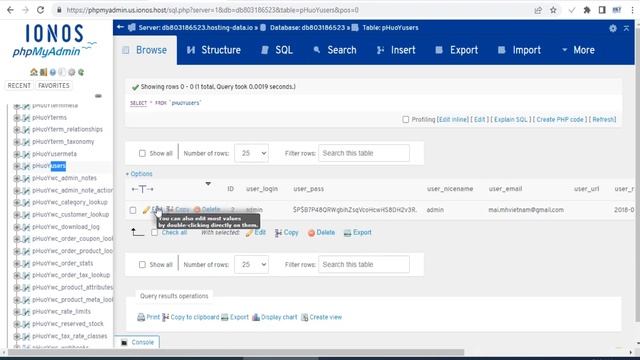Click the user_email column header
The image size is (640, 360).
[505, 189]
